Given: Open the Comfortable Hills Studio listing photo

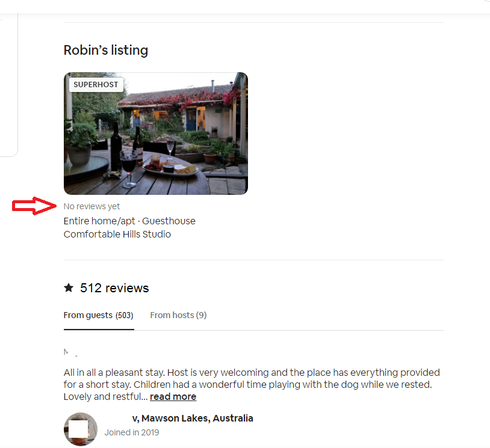Looking at the screenshot, I should coord(156,133).
